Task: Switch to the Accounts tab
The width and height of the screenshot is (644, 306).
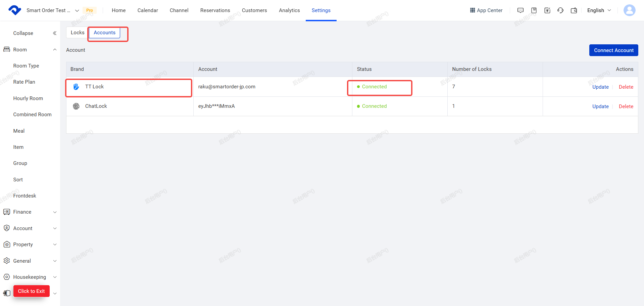Action: (105, 33)
